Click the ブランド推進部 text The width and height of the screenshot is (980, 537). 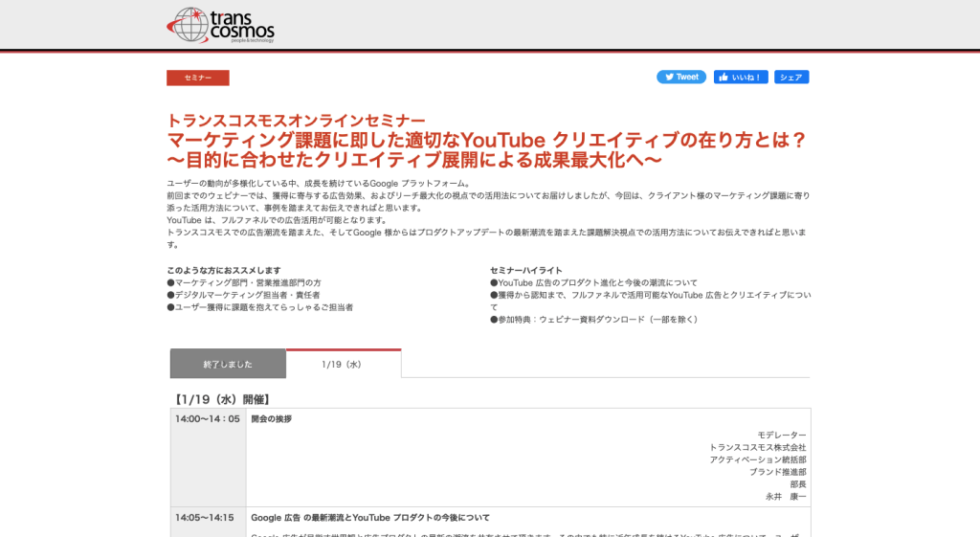(778, 472)
